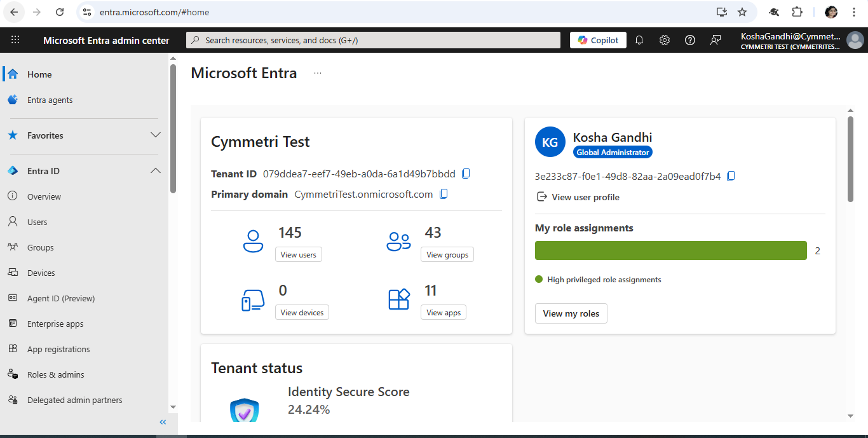
Task: Click the CymmetriTest.onmicrosoft.com domain text
Action: click(x=363, y=194)
